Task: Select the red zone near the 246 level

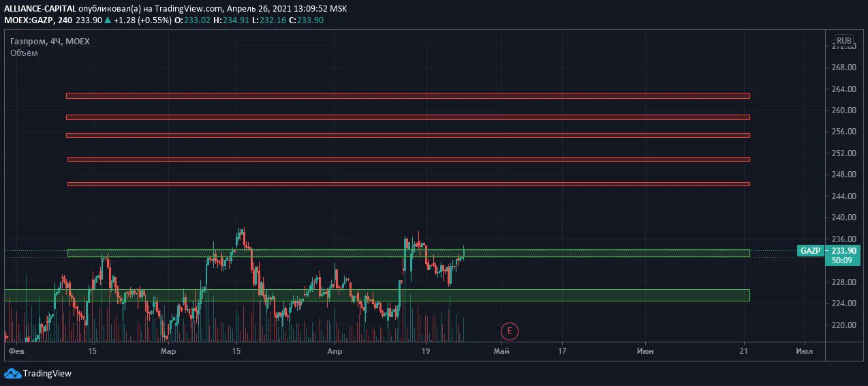Action: [409, 184]
